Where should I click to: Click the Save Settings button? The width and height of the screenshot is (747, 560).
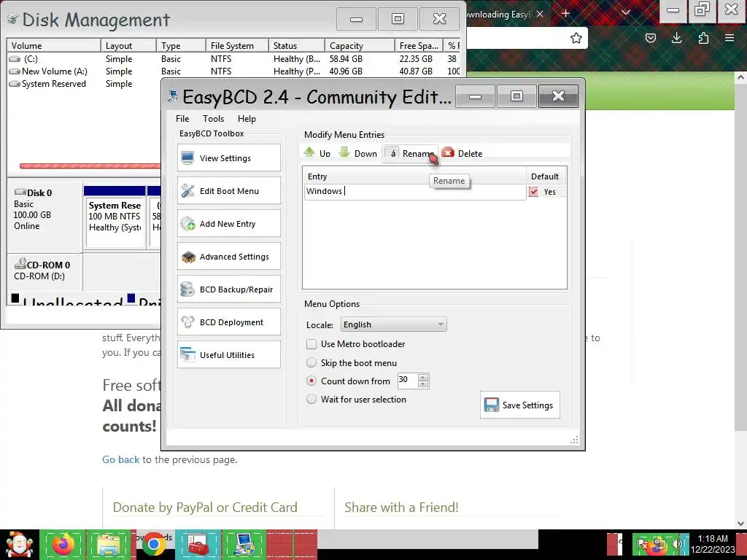pos(519,405)
